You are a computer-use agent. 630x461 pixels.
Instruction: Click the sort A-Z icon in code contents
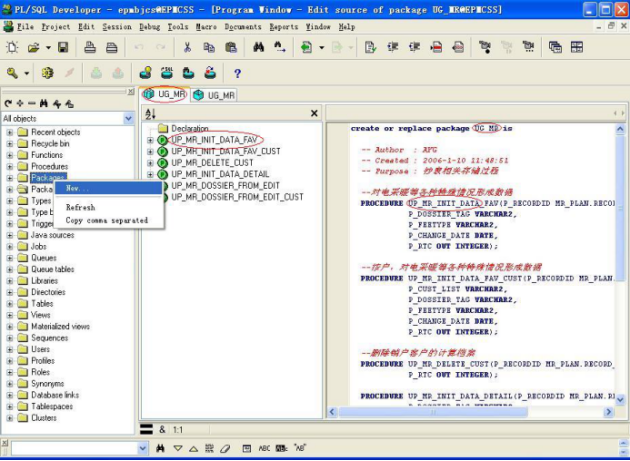click(150, 114)
